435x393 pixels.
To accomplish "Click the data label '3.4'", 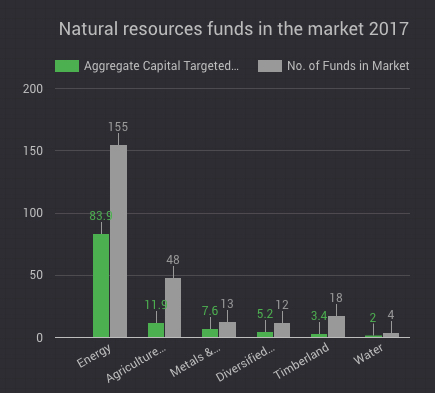I will 319,316.
